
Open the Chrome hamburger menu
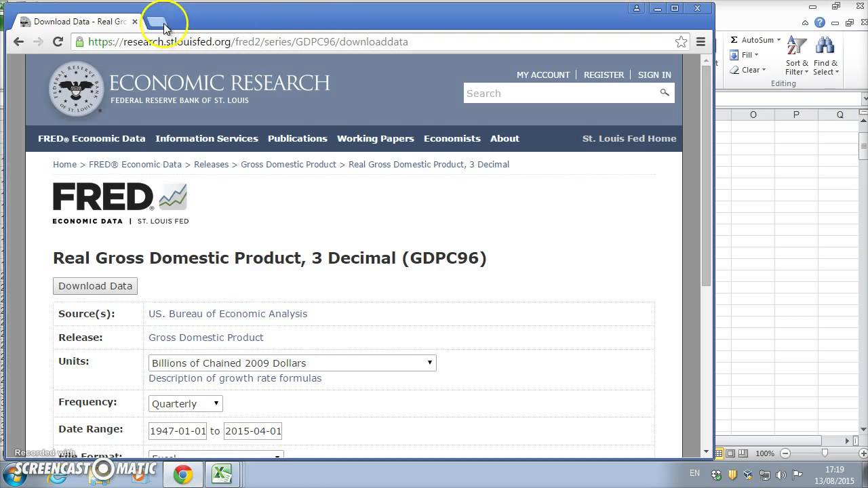(701, 42)
